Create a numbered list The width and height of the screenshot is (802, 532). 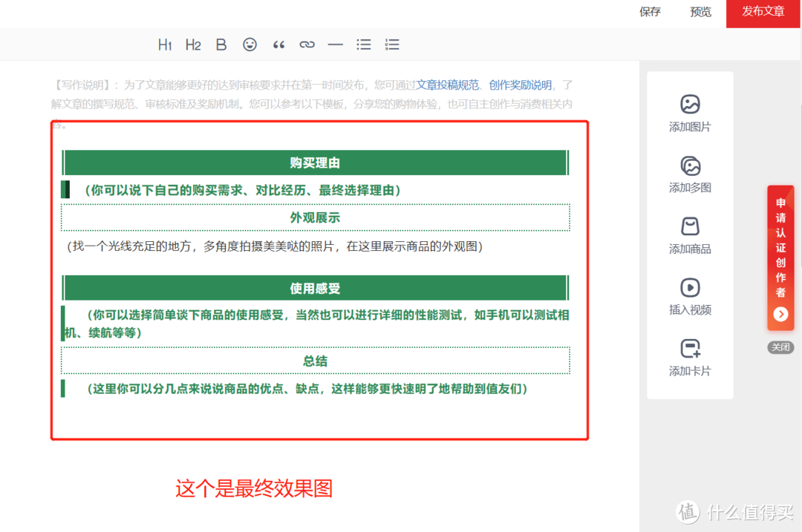(x=392, y=45)
